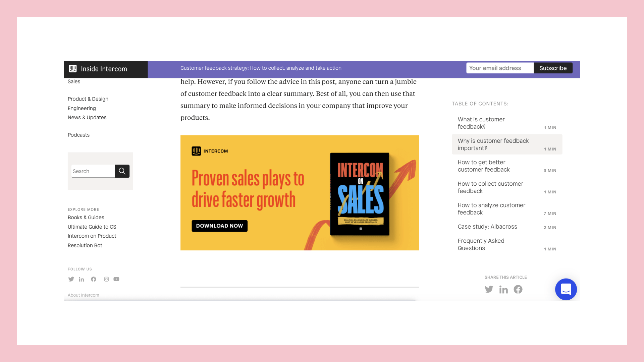The height and width of the screenshot is (362, 644).
Task: Click the Intercom logo in the yellow banner
Action: click(210, 151)
